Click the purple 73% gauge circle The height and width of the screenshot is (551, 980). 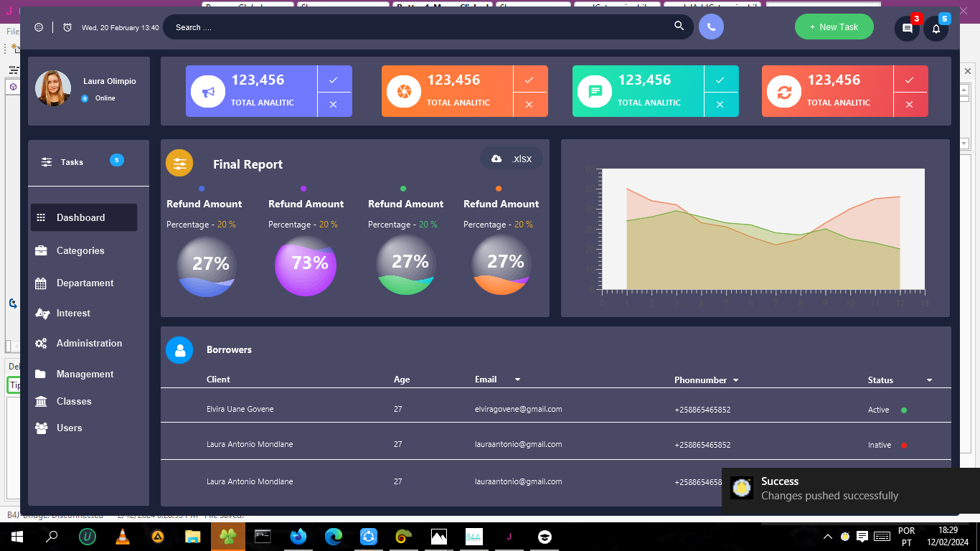click(x=306, y=265)
